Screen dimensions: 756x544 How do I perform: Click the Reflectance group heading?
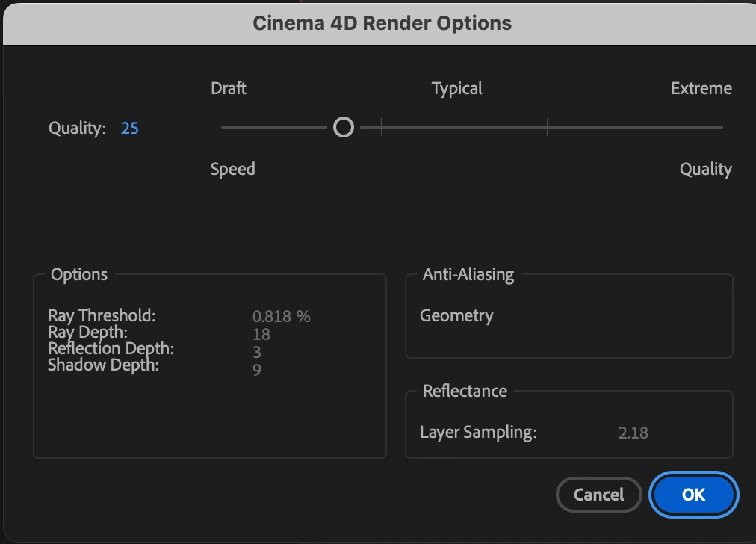[x=465, y=391]
